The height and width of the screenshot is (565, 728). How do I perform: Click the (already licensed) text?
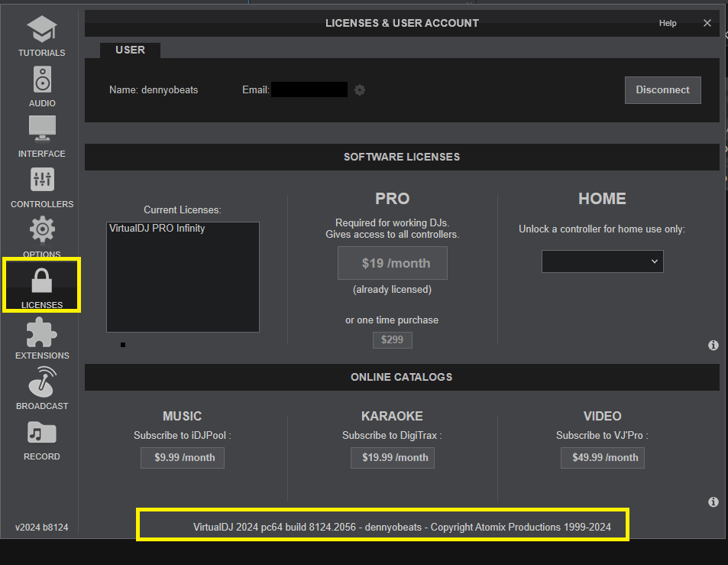tap(393, 290)
